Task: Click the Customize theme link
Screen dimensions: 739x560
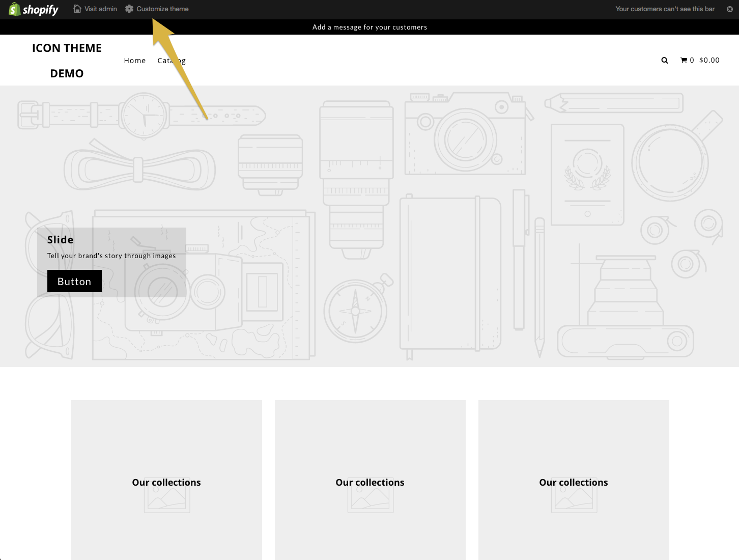Action: (163, 9)
